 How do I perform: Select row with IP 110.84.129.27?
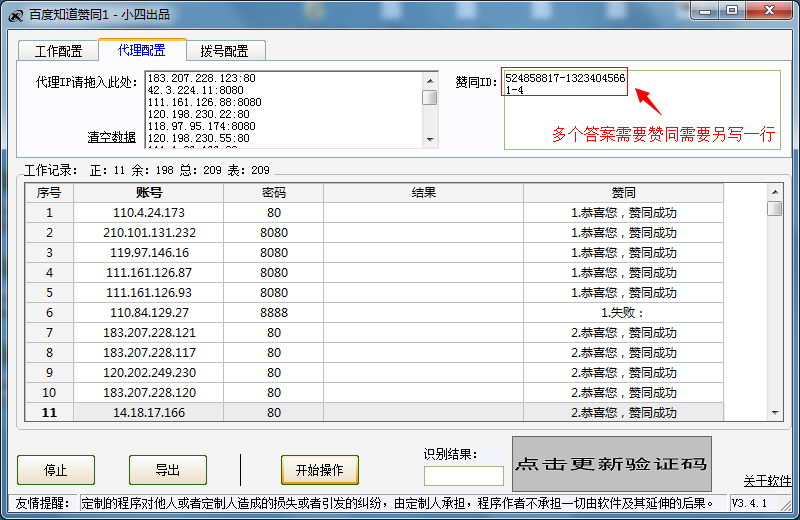[x=149, y=312]
